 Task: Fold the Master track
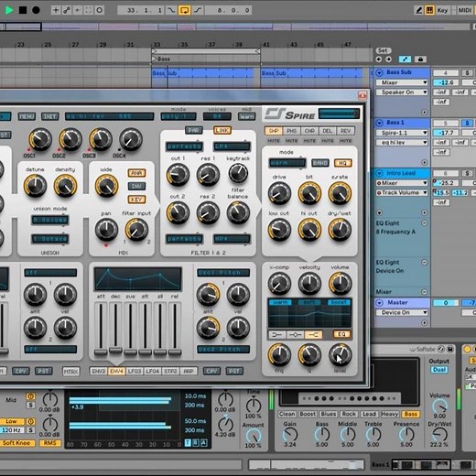pyautogui.click(x=379, y=303)
